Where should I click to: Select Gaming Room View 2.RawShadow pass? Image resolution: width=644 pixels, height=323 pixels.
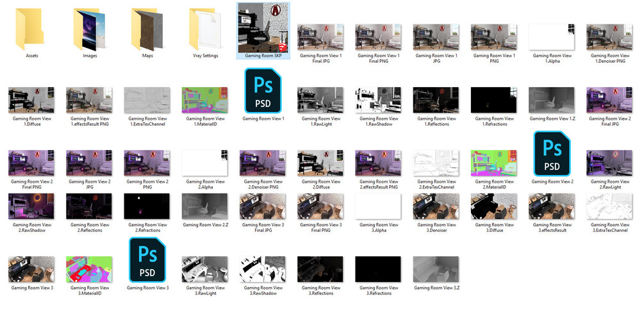[x=31, y=207]
